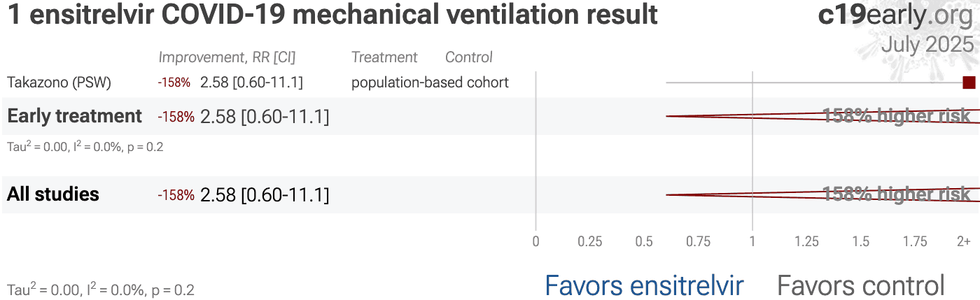Click the bottom Tau² heterogeneity statistics text
This screenshot has width=980, height=300.
point(101,290)
